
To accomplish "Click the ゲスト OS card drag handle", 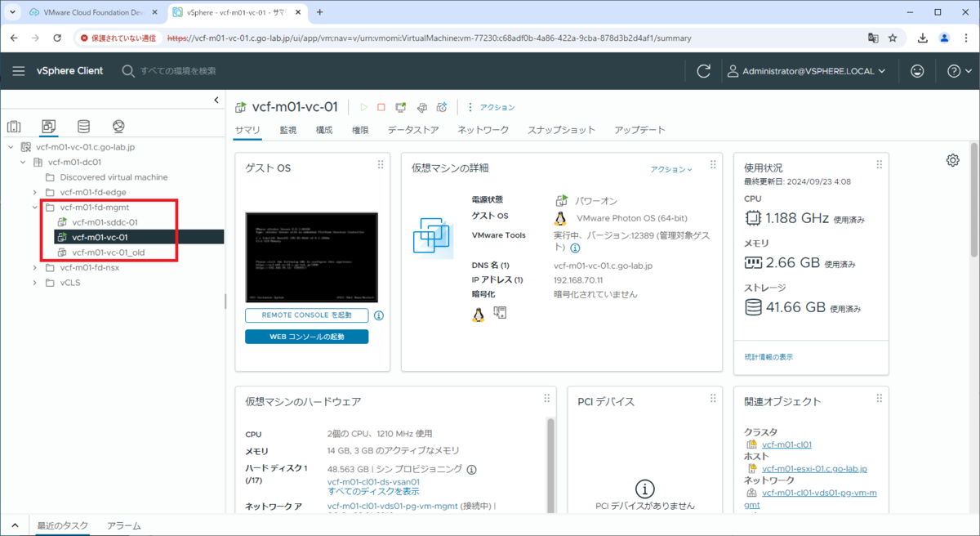I will (380, 164).
